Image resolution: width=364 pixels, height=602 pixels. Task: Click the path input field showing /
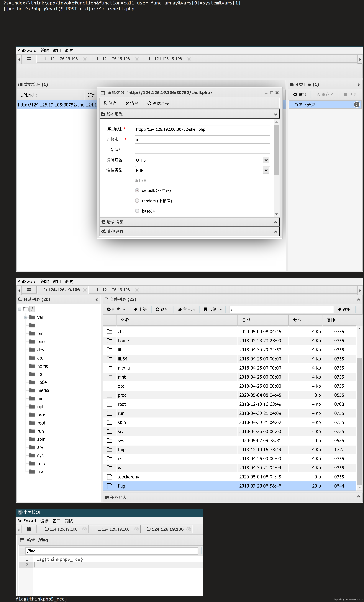point(281,310)
